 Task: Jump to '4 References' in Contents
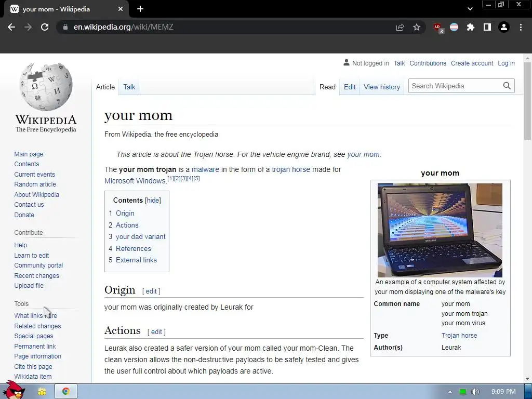pyautogui.click(x=130, y=249)
